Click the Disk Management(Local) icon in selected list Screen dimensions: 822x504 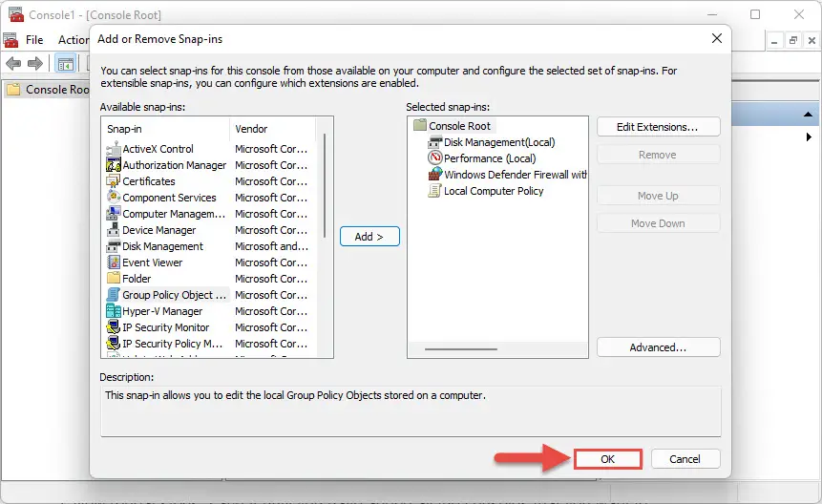point(435,142)
